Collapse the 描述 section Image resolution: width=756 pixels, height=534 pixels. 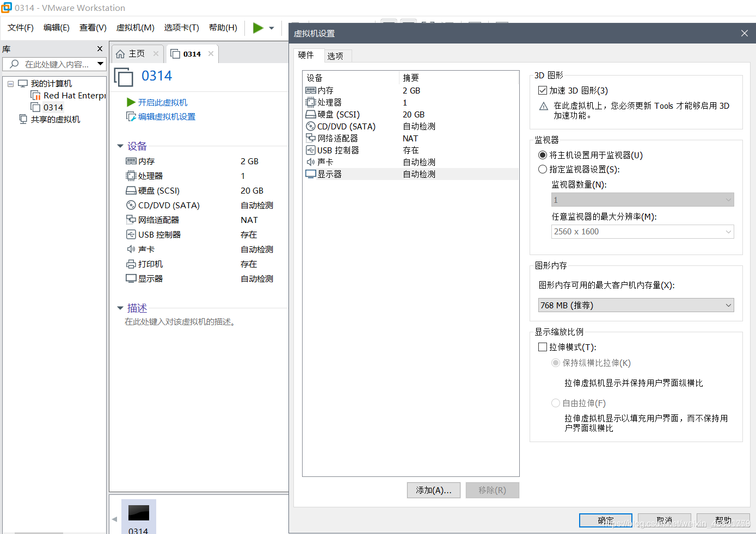(120, 308)
